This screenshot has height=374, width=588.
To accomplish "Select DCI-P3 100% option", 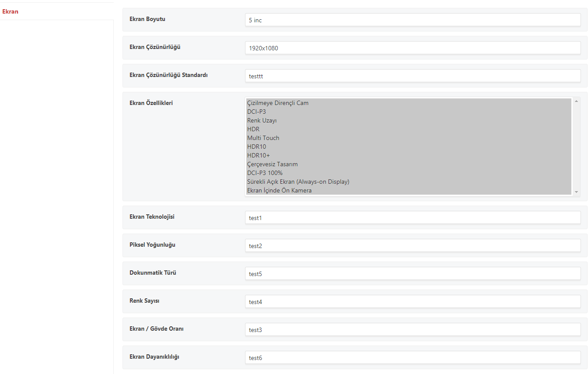I will coord(409,173).
